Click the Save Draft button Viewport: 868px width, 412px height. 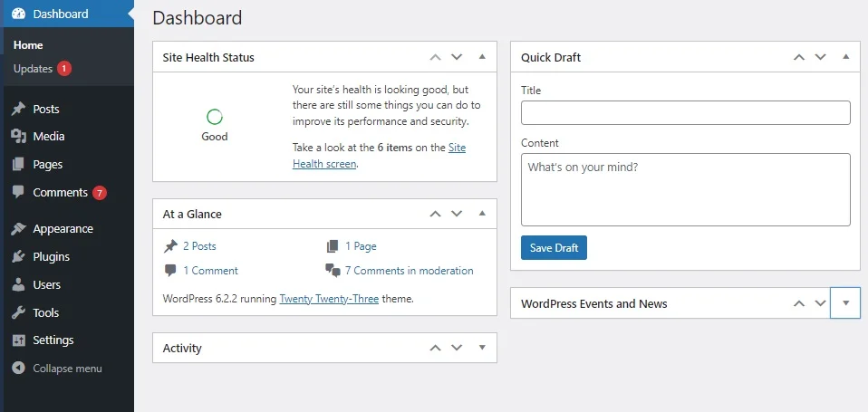tap(554, 248)
